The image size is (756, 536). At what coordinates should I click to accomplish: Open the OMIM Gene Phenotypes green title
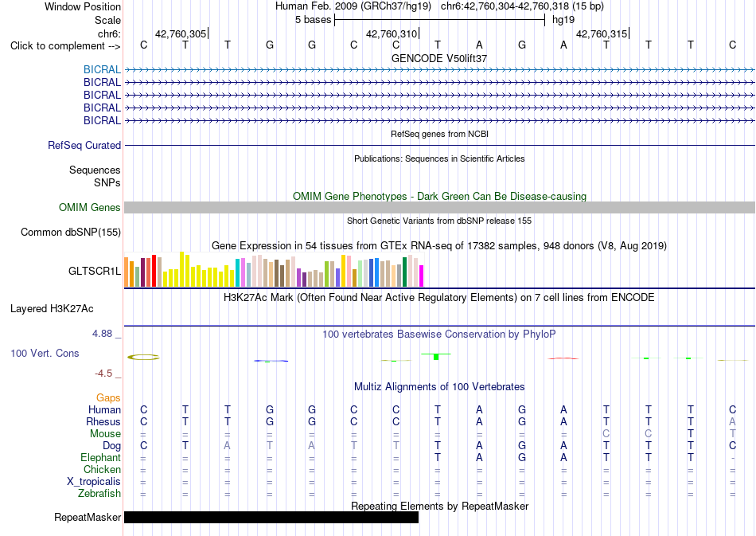pyautogui.click(x=440, y=197)
